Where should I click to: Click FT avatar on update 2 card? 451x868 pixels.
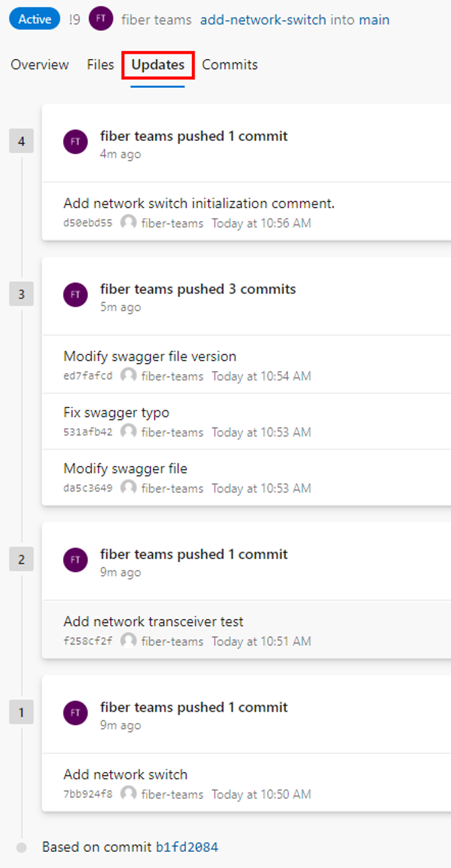[x=75, y=560]
